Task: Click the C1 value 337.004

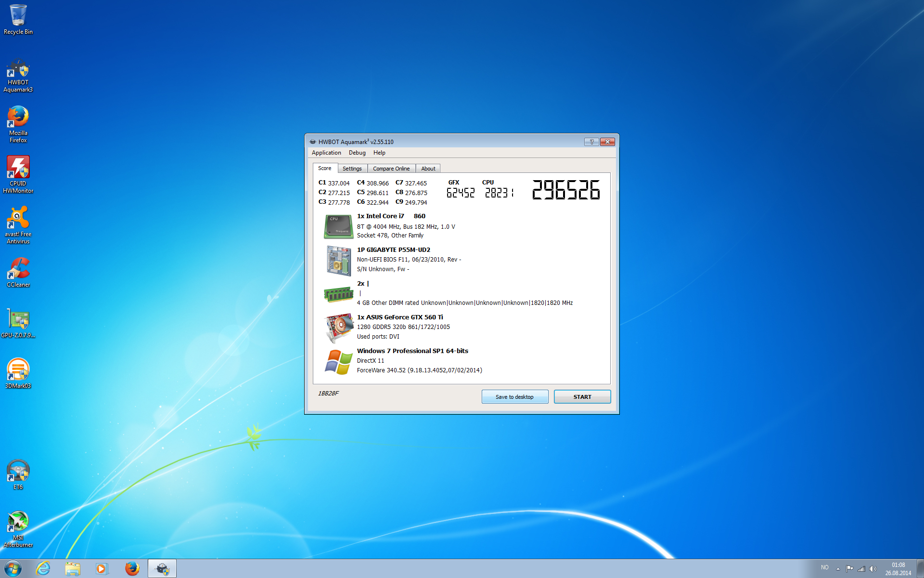Action: [339, 184]
